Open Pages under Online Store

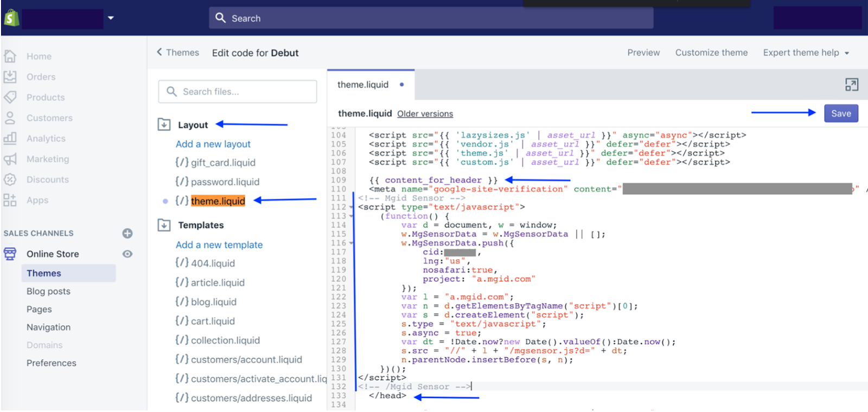[x=39, y=310]
